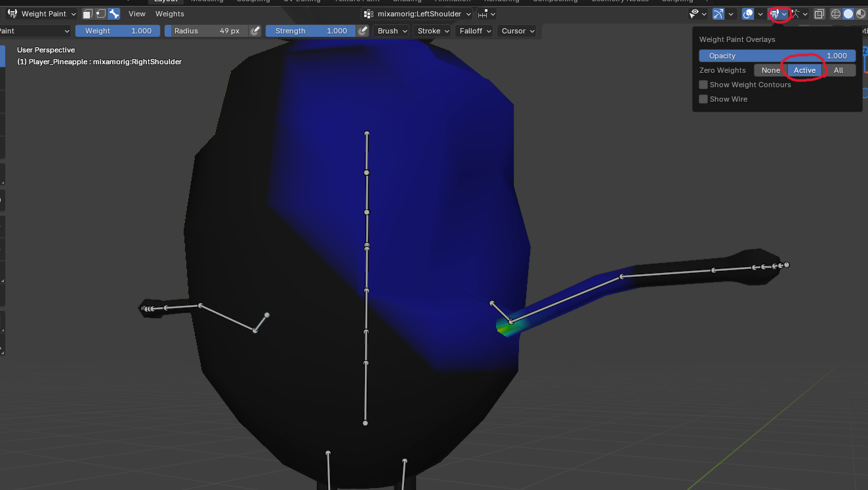
Task: Toggle X-ray view icon
Action: tap(819, 14)
